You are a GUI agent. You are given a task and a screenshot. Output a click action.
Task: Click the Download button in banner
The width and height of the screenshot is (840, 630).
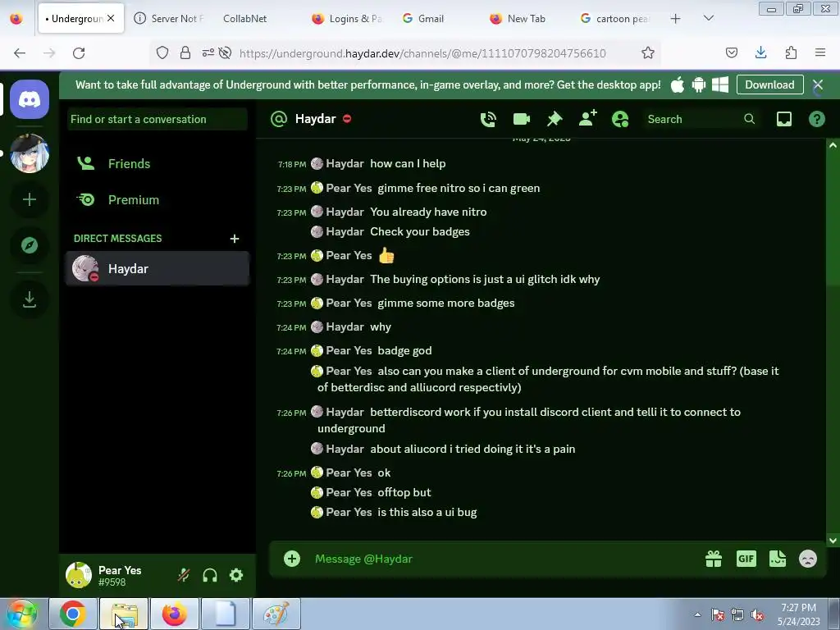(769, 84)
